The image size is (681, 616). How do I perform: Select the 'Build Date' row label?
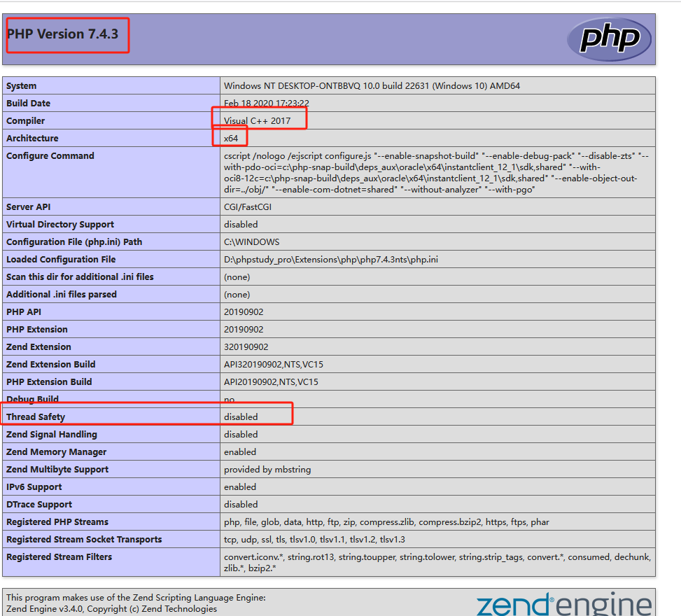pos(28,104)
